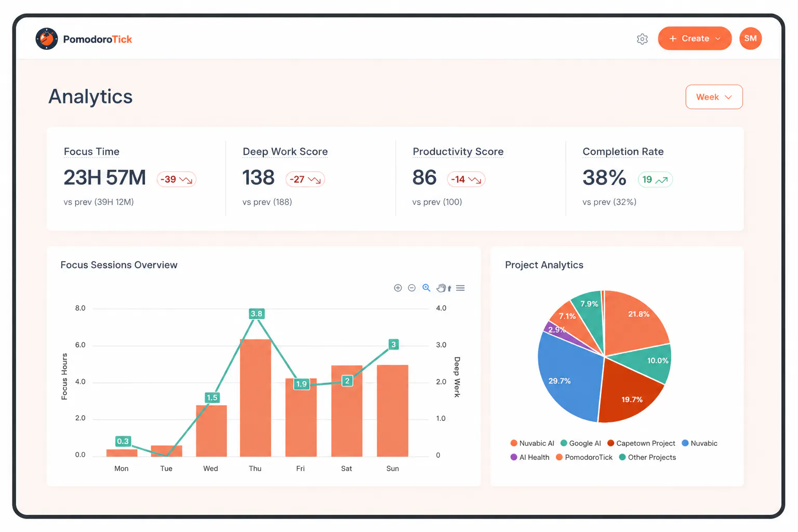Toggle the Other Projects legend entry
This screenshot has height=532, width=798.
click(x=647, y=457)
